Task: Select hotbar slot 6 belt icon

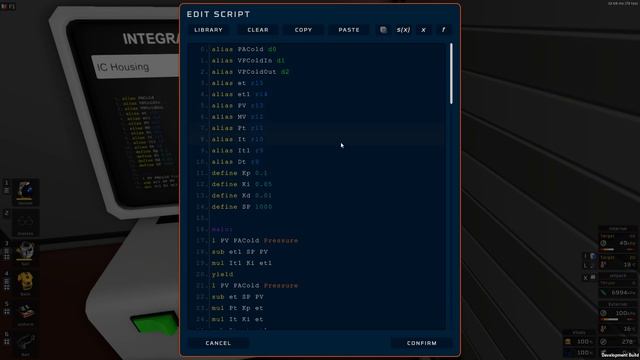Action: [x=25, y=342]
